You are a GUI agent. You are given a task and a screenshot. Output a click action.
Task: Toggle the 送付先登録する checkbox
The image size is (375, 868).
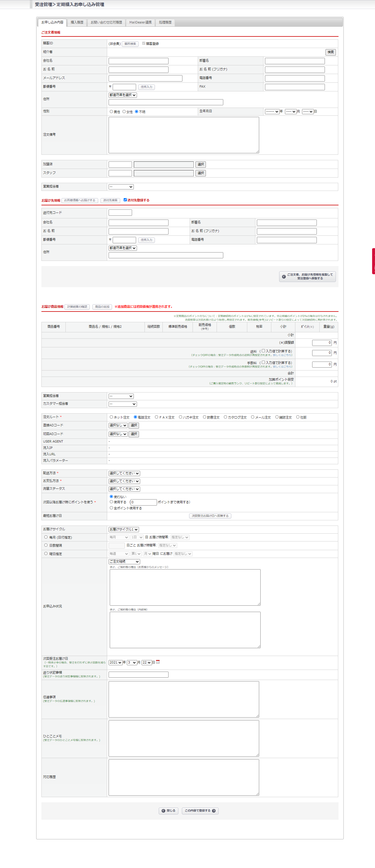click(125, 200)
